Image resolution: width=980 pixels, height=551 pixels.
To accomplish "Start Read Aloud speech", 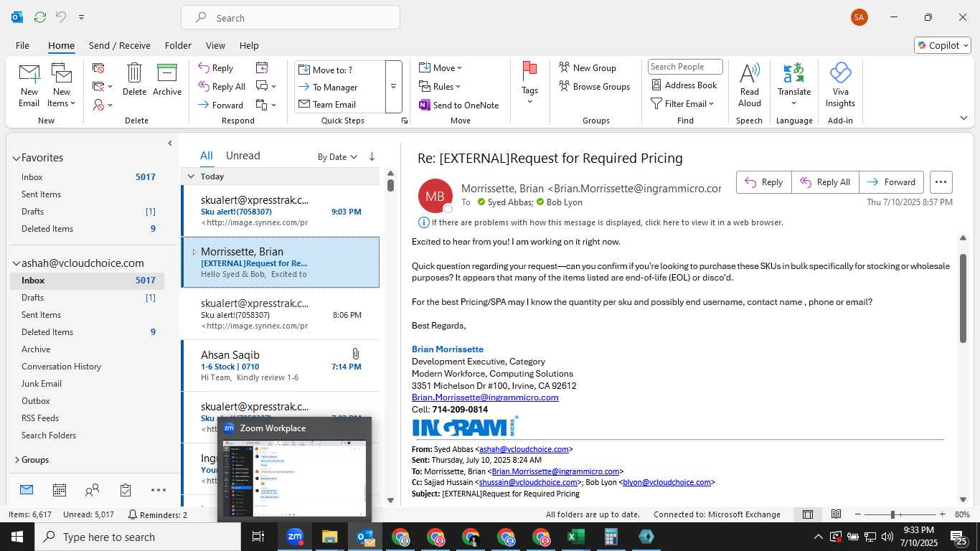I will [749, 85].
